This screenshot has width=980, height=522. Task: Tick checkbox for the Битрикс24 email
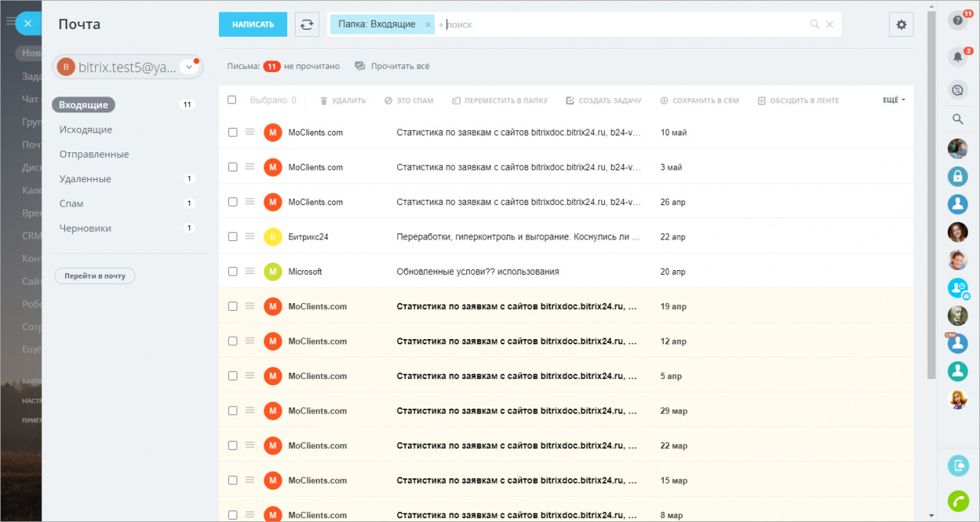coord(233,237)
